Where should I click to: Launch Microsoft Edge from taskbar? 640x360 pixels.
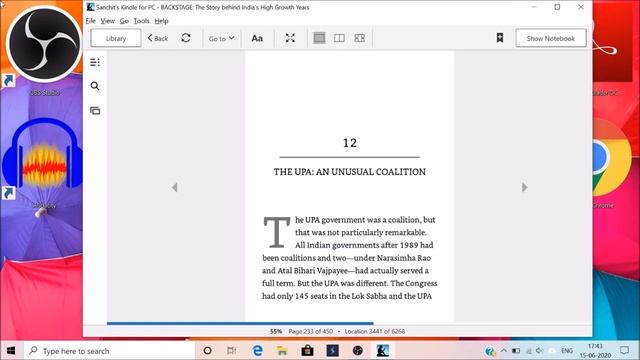point(257,351)
